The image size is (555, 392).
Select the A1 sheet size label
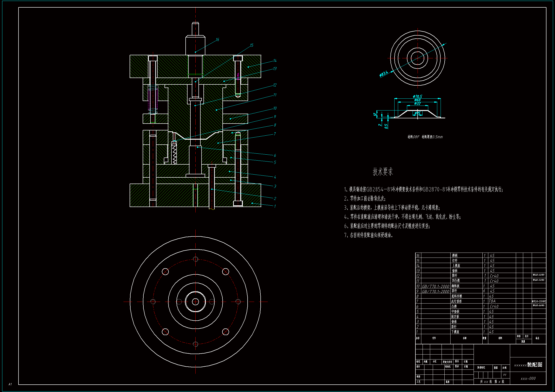point(10,384)
